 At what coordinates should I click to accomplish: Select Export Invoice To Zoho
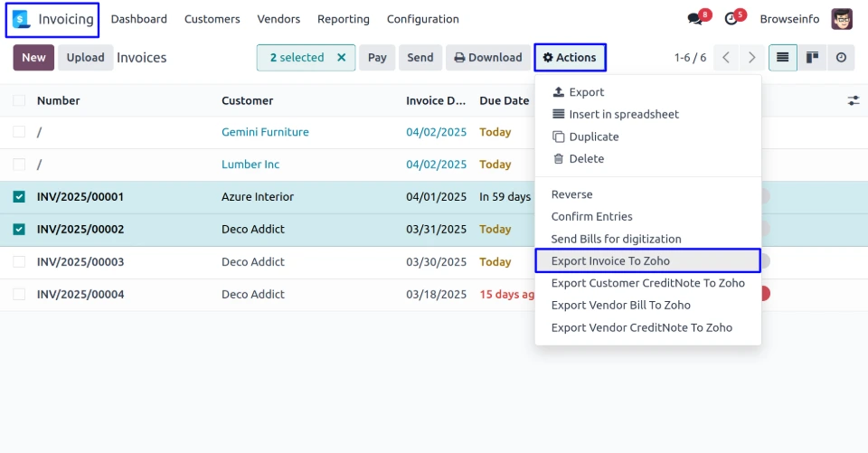tap(610, 261)
